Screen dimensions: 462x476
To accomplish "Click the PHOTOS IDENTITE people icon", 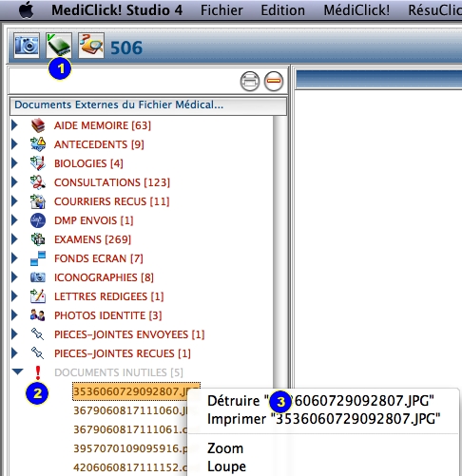I will (x=38, y=315).
